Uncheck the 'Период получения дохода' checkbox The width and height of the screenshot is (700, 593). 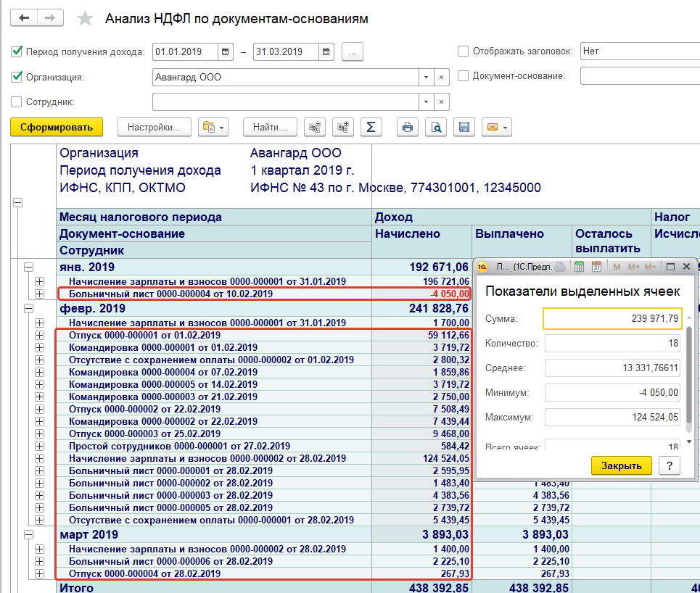tap(17, 52)
